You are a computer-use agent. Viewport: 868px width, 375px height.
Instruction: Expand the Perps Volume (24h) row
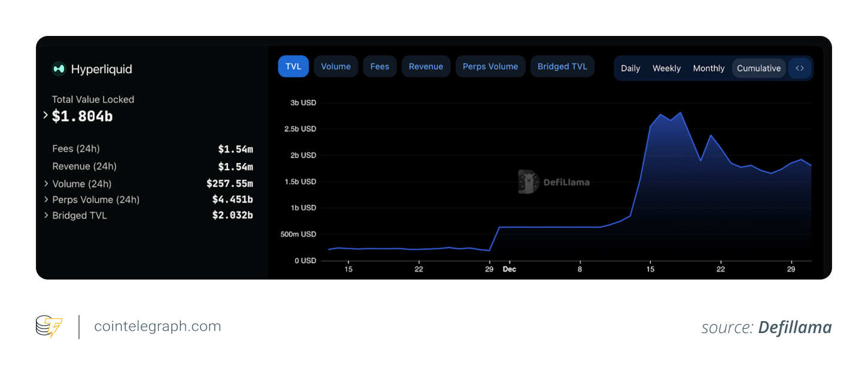click(46, 199)
